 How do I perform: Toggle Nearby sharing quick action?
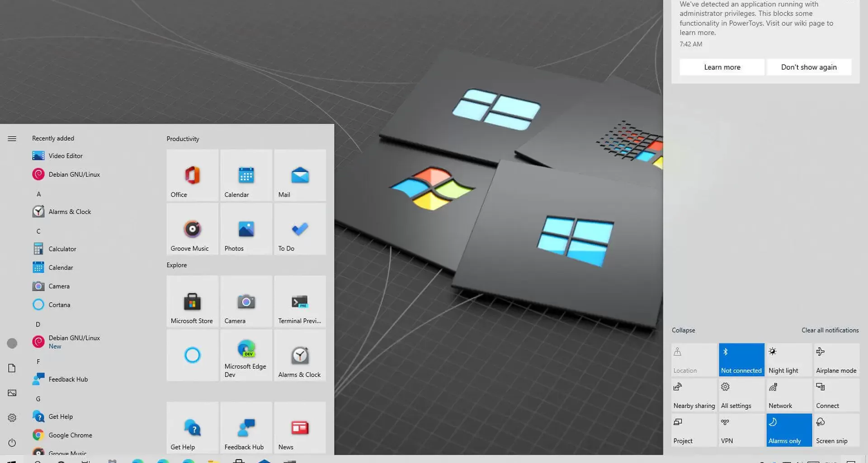tap(694, 395)
